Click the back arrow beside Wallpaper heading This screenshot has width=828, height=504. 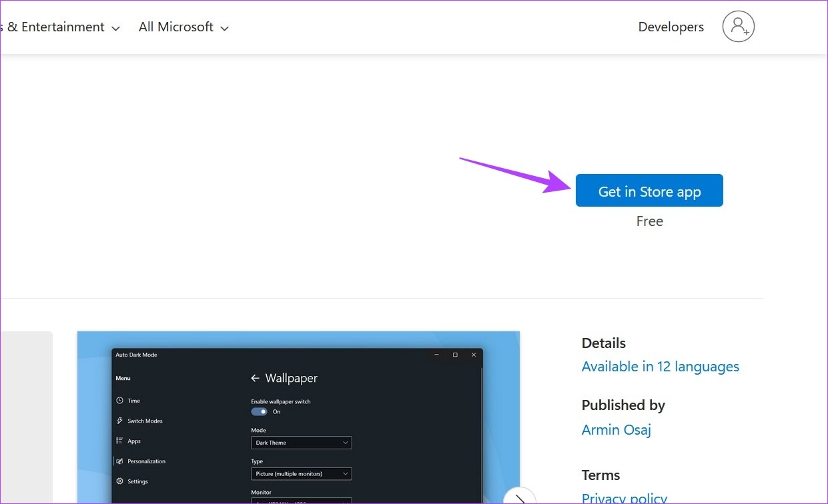[255, 378]
